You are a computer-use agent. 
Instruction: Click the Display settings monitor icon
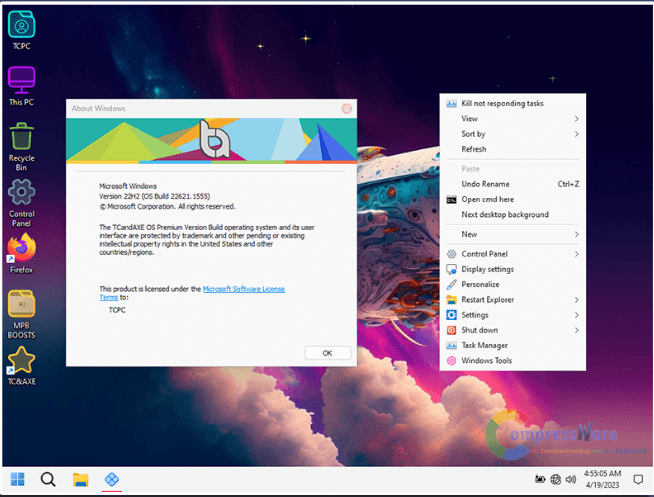tap(451, 269)
